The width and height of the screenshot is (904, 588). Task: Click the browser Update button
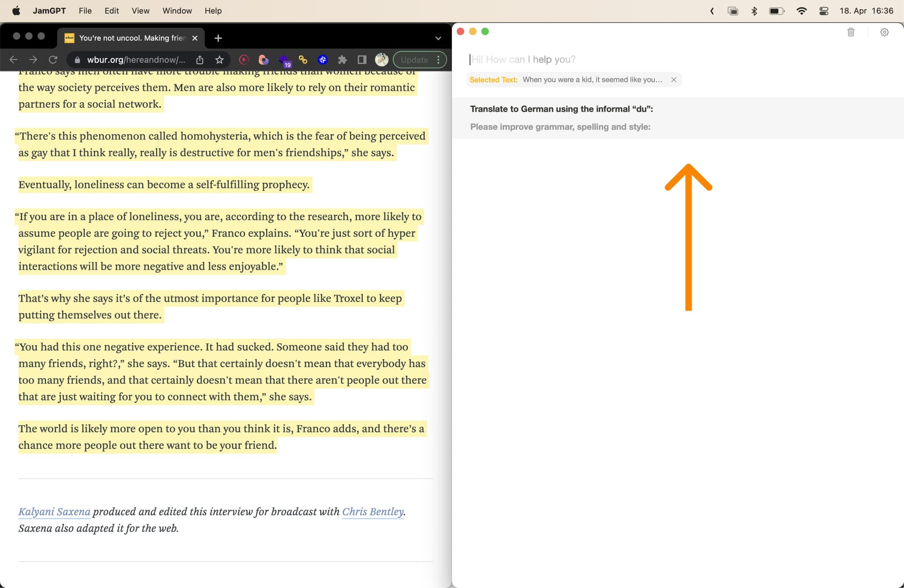tap(414, 60)
